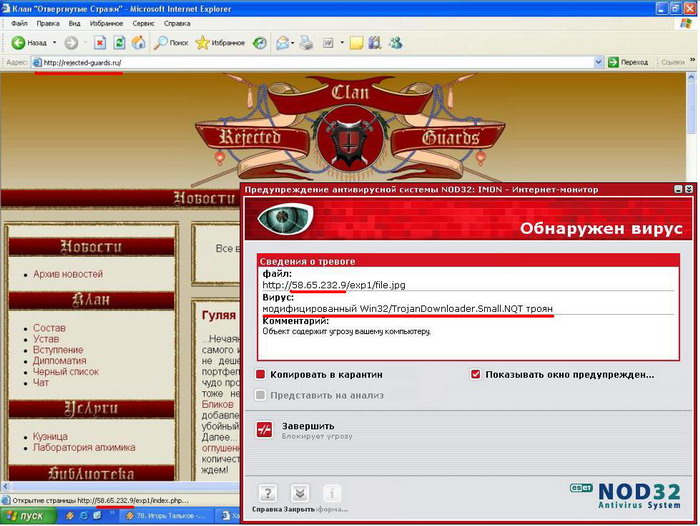Go to the Home page icon
The image size is (700, 526).
138,43
